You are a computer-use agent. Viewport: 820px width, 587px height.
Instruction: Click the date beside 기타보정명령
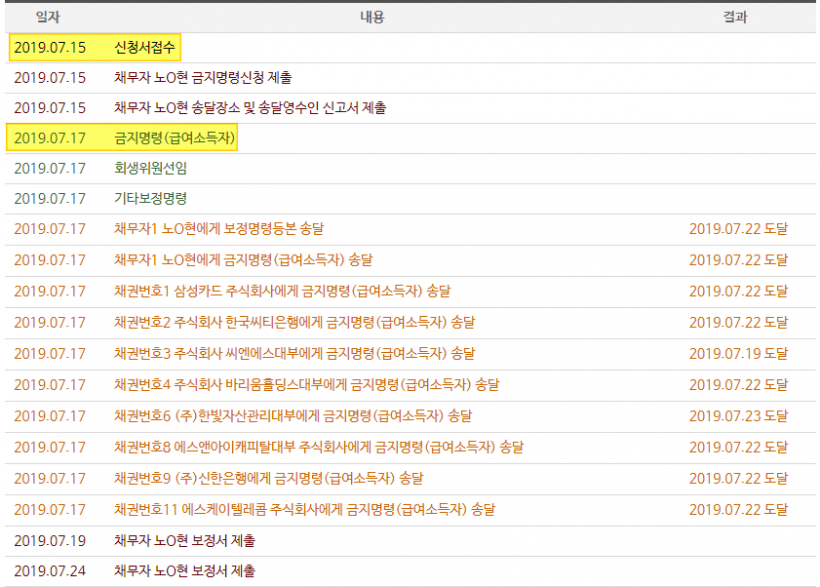click(x=50, y=199)
